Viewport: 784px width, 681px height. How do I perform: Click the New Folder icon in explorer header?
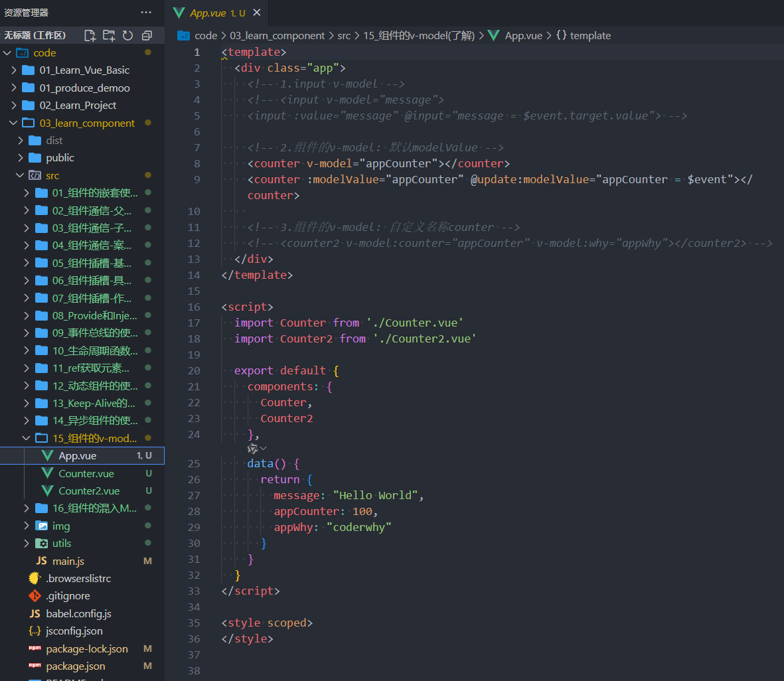point(108,35)
